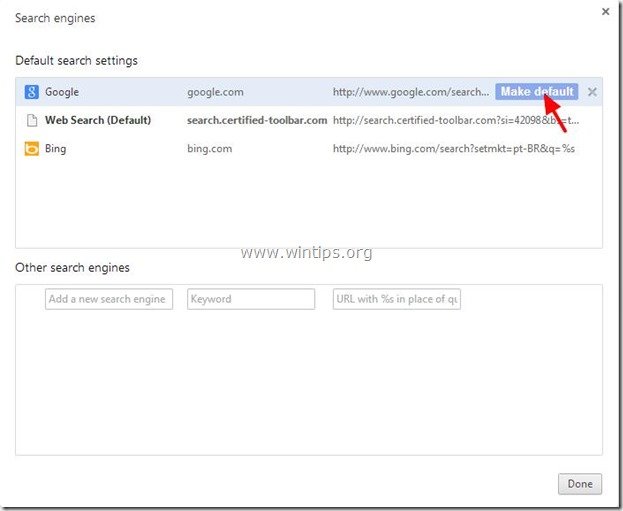This screenshot has height=511, width=623.
Task: Make Google the default search engine
Action: 536,92
